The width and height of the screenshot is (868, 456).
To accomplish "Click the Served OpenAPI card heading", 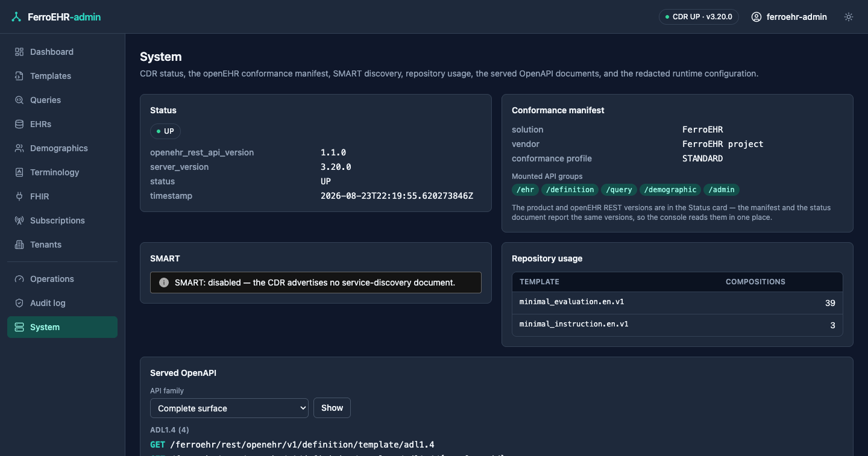I will 183,373.
